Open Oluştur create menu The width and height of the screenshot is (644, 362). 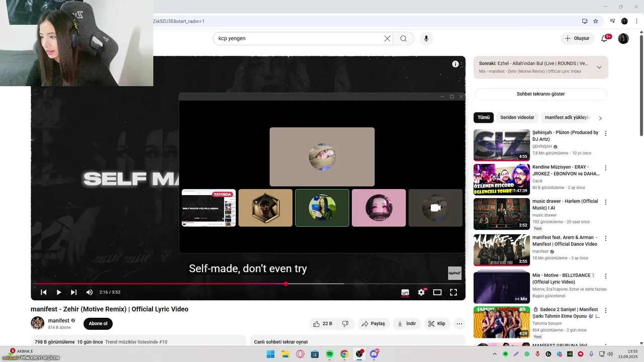[x=577, y=38]
